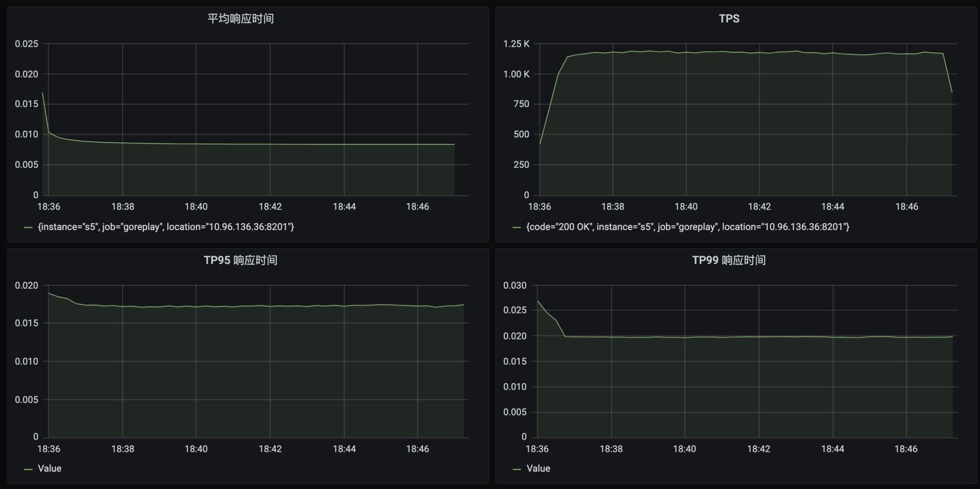Click the 18:42 axis label in TP95 panel
The height and width of the screenshot is (489, 980).
click(x=270, y=449)
